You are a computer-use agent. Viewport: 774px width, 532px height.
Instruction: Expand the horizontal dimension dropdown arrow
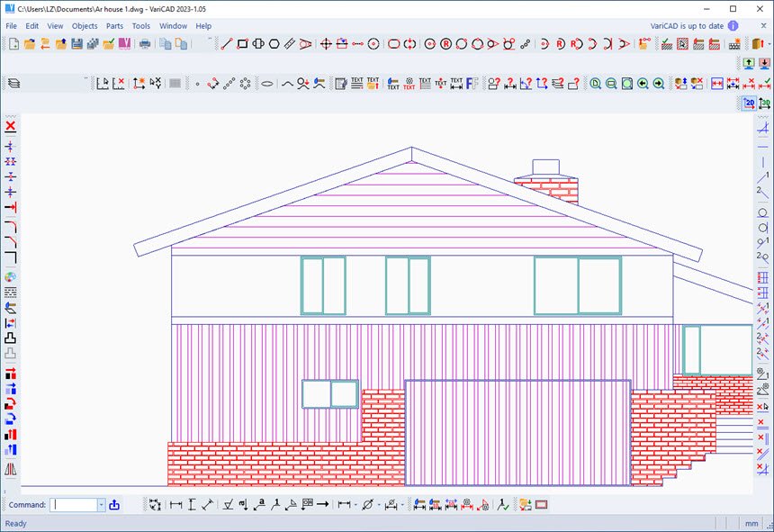coord(355,505)
